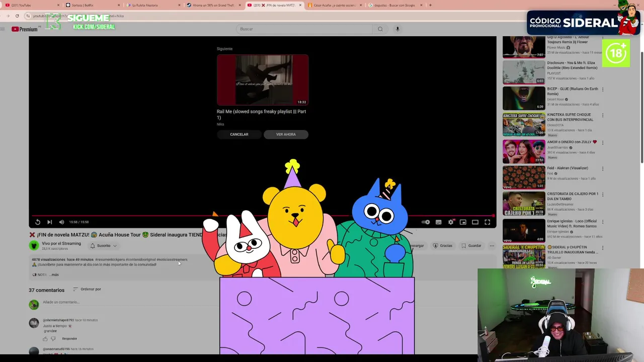Open the YouTube hamburger guide menu

[3, 29]
